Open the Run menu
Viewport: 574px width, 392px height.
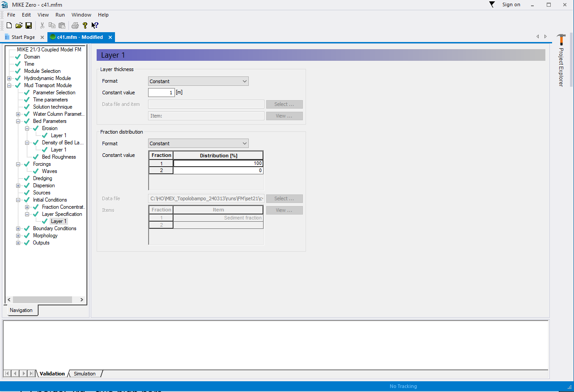pos(60,15)
